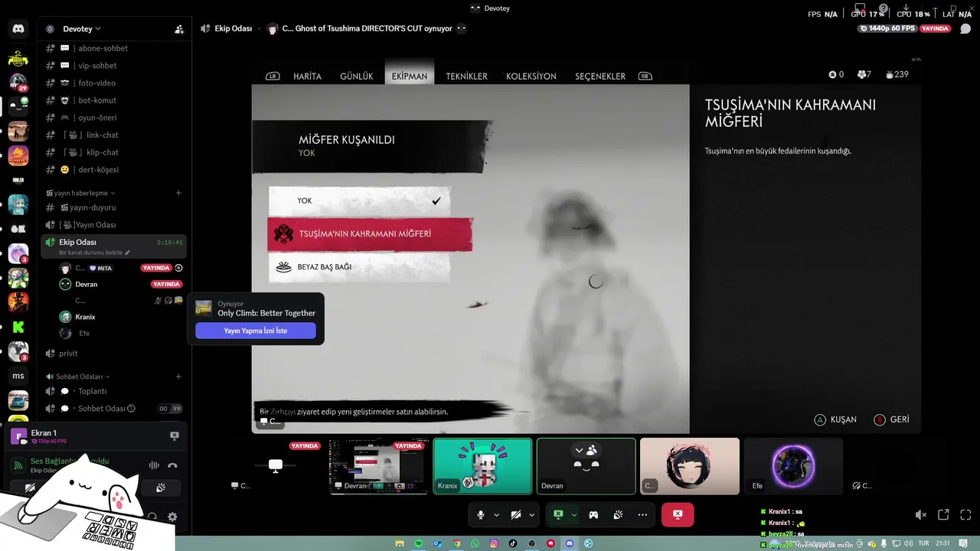The height and width of the screenshot is (551, 980).
Task: Open the GÜNLÜK game menu tab
Action: [x=356, y=77]
